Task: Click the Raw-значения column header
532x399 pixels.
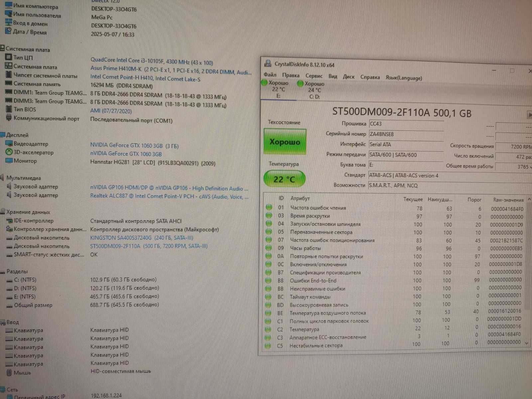Action: pyautogui.click(x=508, y=200)
